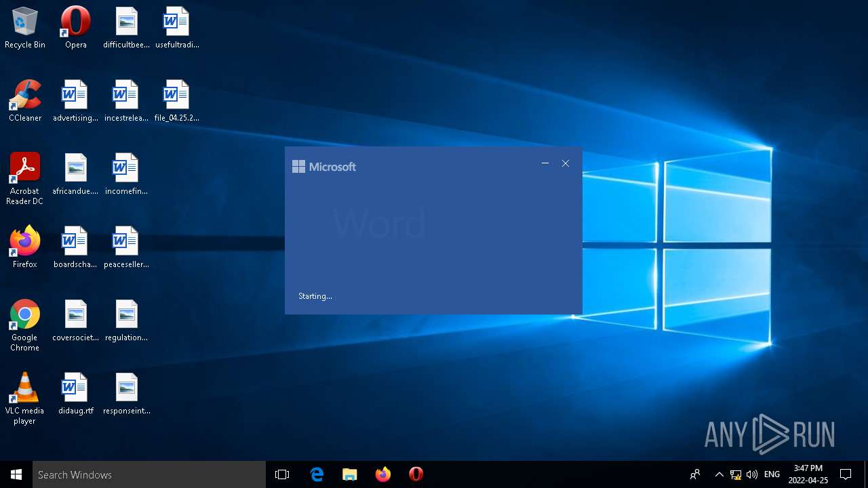Image resolution: width=868 pixels, height=488 pixels.
Task: Select the coversociet image file
Action: pyautogui.click(x=76, y=321)
